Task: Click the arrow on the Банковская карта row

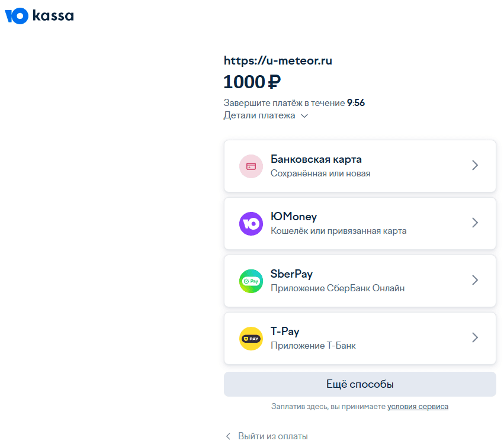Action: pos(474,166)
